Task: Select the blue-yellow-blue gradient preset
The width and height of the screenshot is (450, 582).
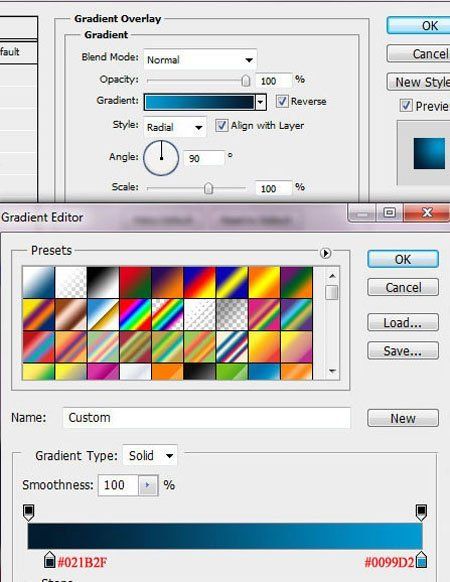Action: pos(232,282)
